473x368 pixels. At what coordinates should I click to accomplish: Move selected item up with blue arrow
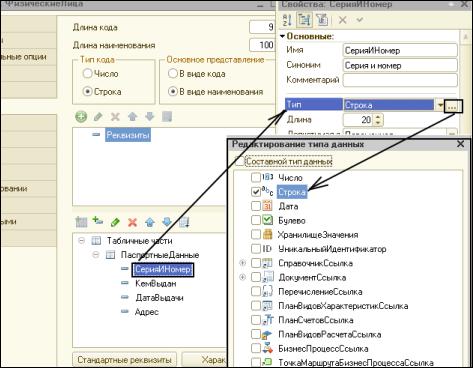pyautogui.click(x=150, y=222)
